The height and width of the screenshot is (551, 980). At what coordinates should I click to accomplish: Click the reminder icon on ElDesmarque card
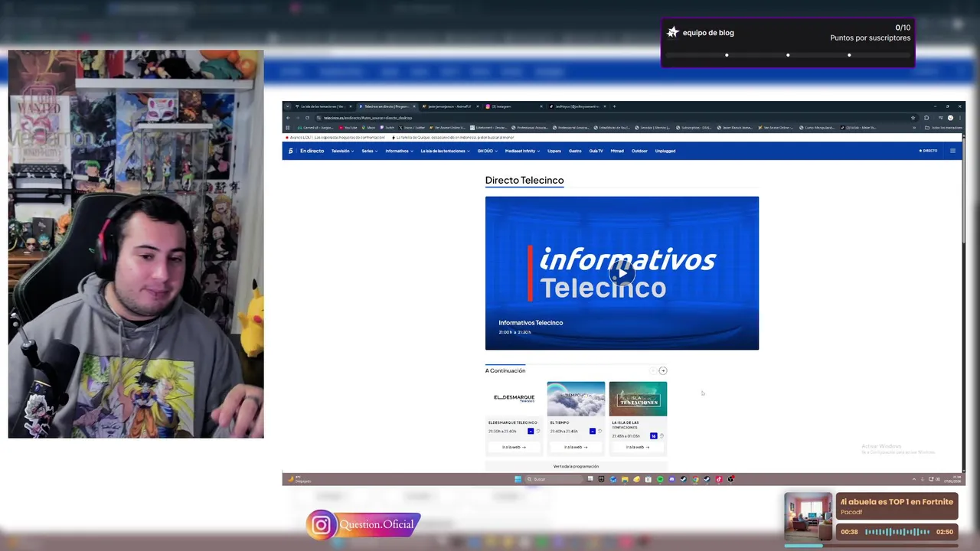coord(538,431)
